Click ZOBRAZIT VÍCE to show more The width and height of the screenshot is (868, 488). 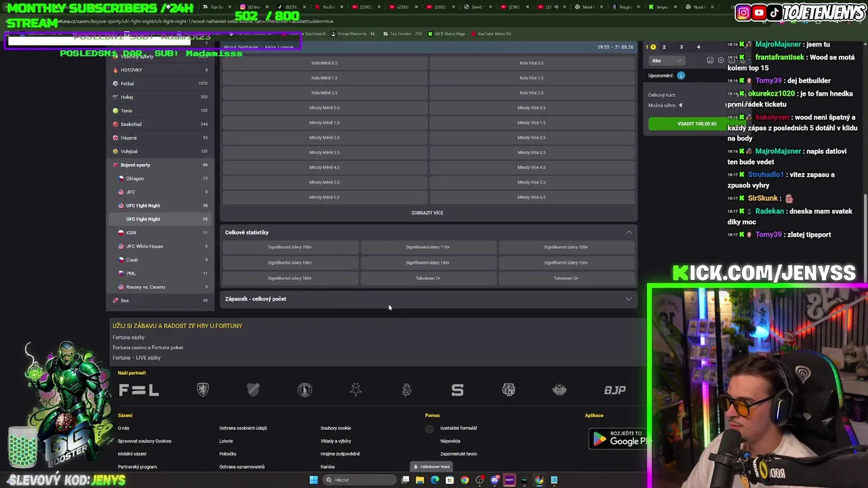[x=427, y=213]
